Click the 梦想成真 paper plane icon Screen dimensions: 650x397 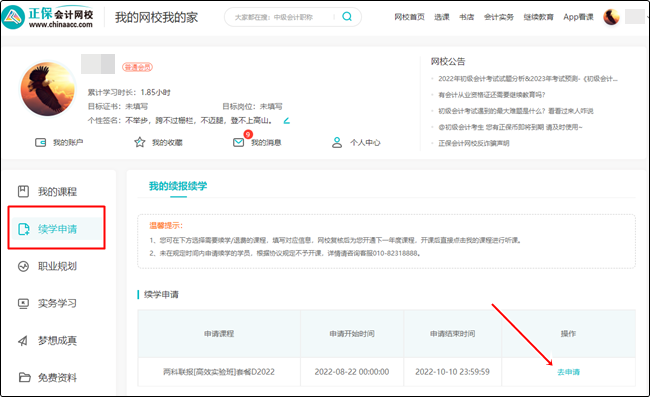click(x=23, y=341)
